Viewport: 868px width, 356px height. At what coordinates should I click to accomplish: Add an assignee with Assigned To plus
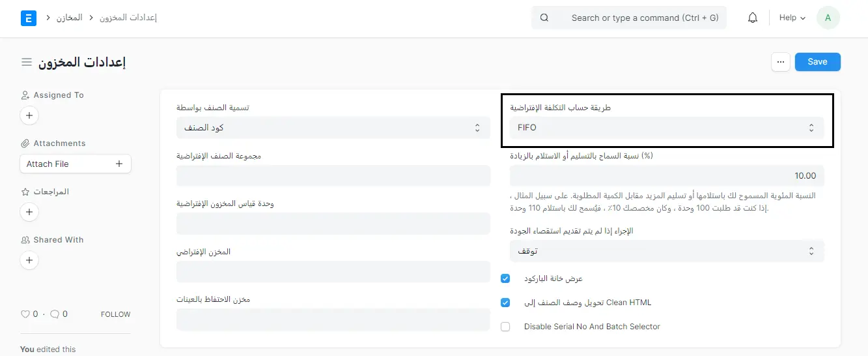29,116
